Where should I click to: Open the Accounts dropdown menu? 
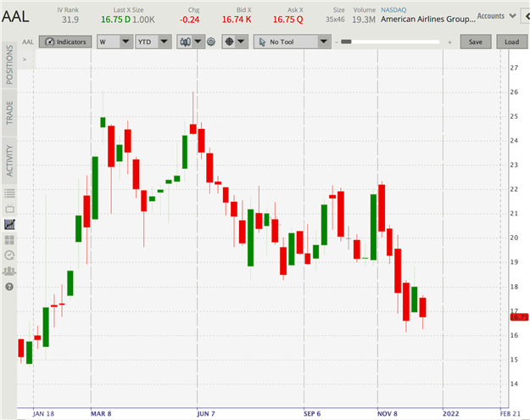tap(496, 15)
